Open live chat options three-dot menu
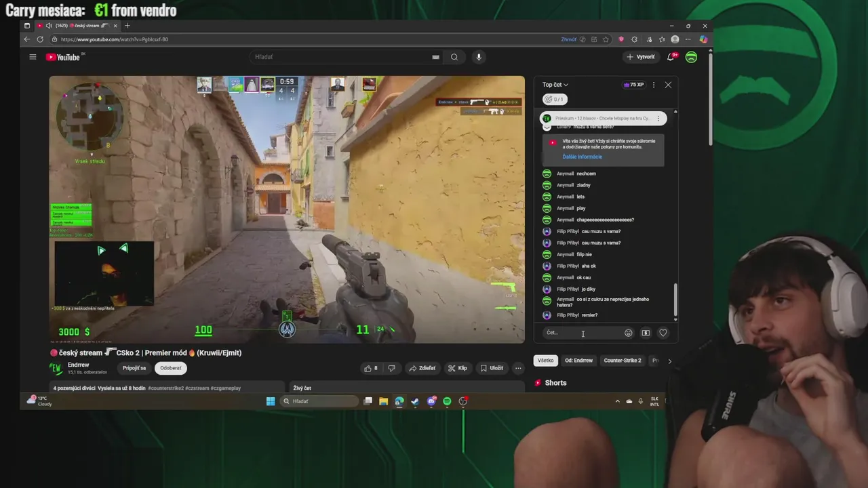868x488 pixels. (x=654, y=85)
